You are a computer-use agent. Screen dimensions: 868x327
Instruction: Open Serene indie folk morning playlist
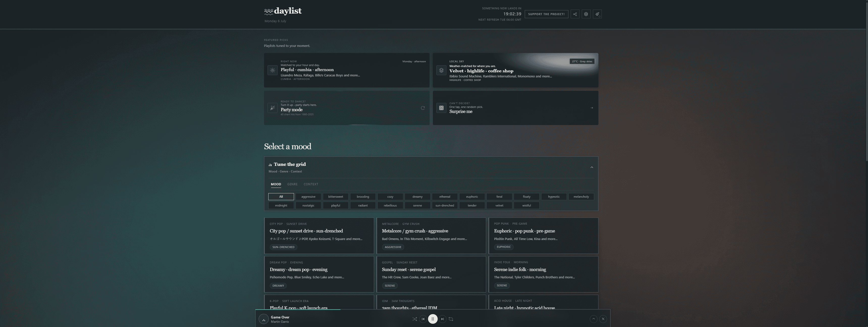point(543,275)
